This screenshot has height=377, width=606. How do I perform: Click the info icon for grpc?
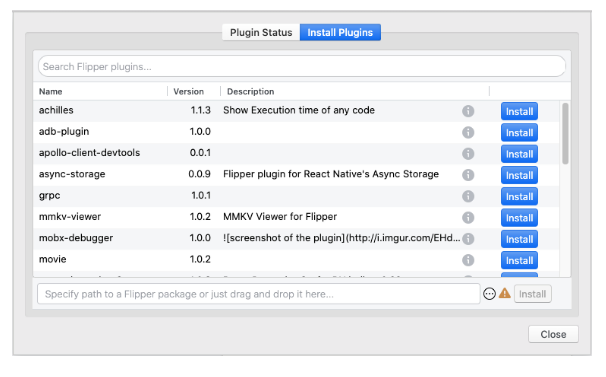point(468,196)
